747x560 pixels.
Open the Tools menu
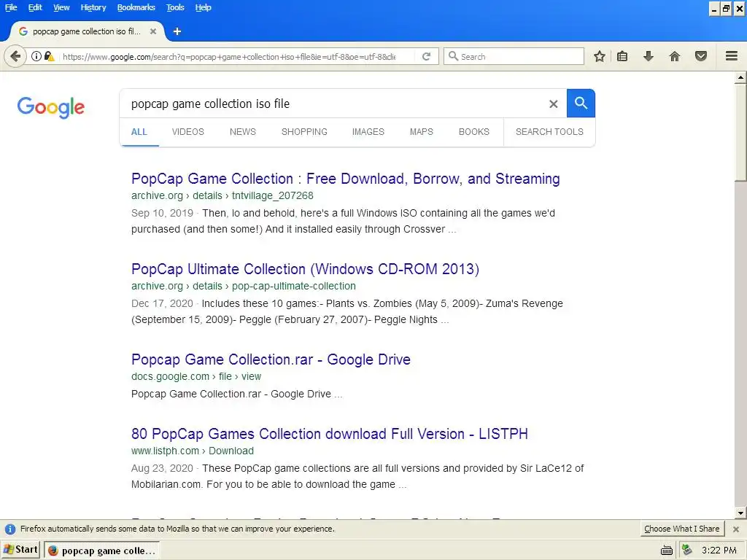click(175, 7)
